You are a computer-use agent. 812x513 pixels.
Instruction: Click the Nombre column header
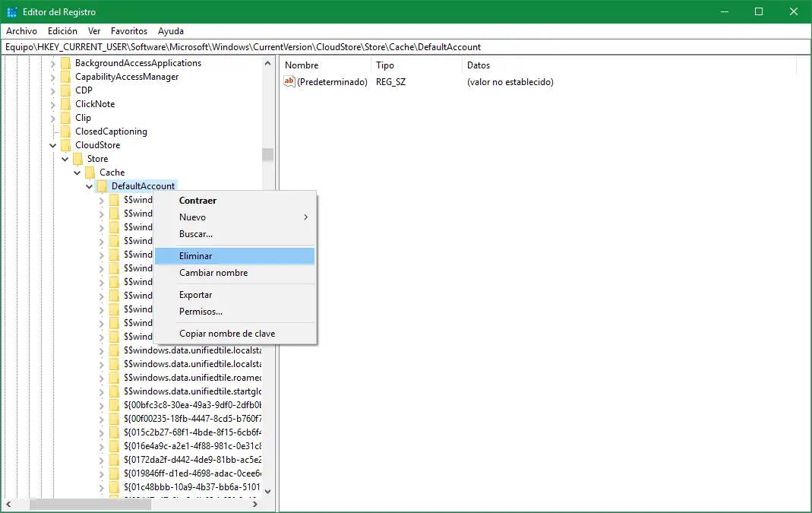(302, 65)
